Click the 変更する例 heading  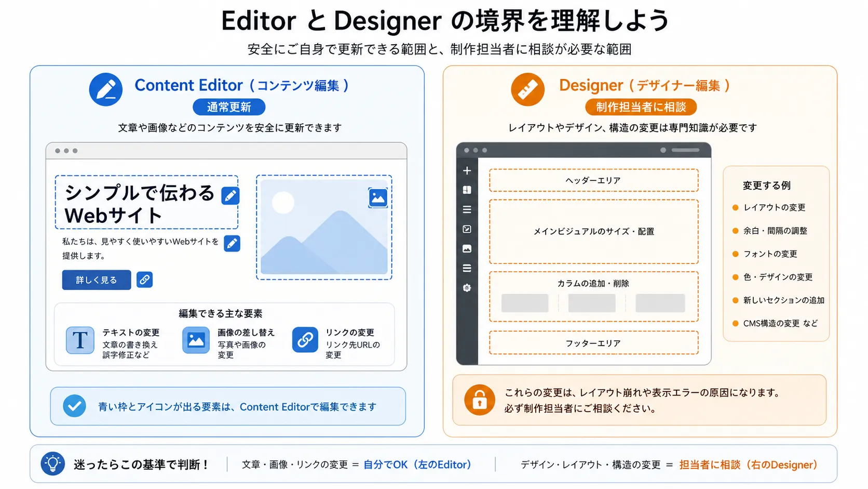(766, 186)
